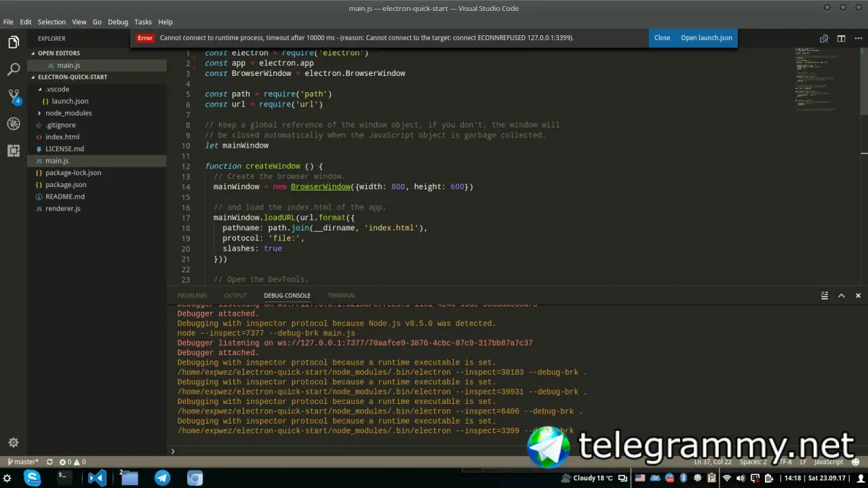Click the Wi-Fi icon in system tray
868x488 pixels.
coord(727,478)
